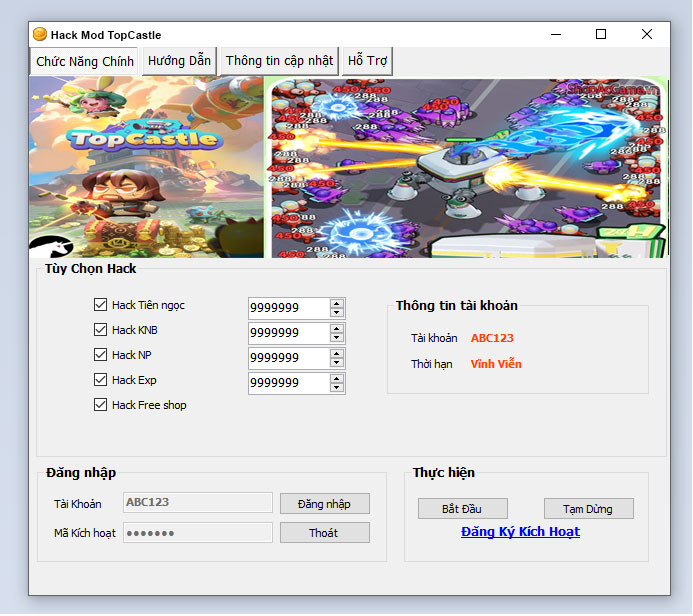Toggle the Hack KNB checkbox
This screenshot has height=616, width=693.
[100, 330]
